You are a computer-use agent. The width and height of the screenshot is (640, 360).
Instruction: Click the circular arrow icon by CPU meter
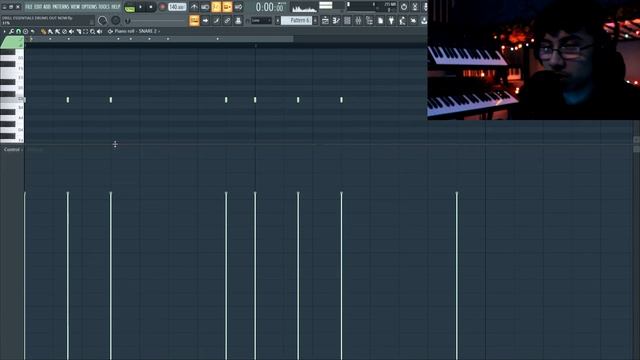point(404,7)
